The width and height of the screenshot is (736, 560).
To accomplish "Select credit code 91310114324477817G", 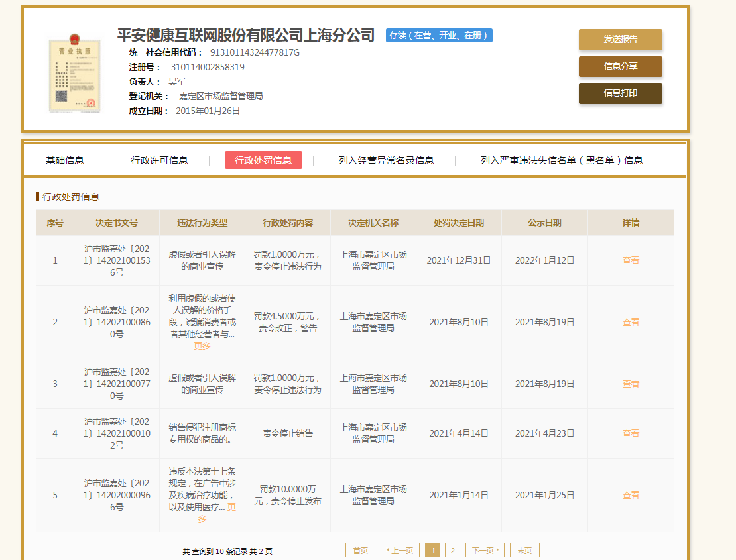I will point(255,52).
